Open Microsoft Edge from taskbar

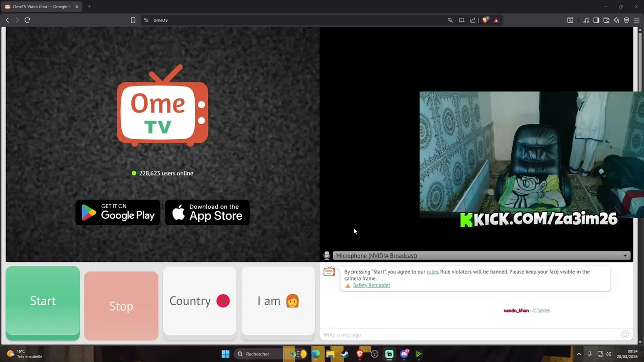pyautogui.click(x=315, y=354)
